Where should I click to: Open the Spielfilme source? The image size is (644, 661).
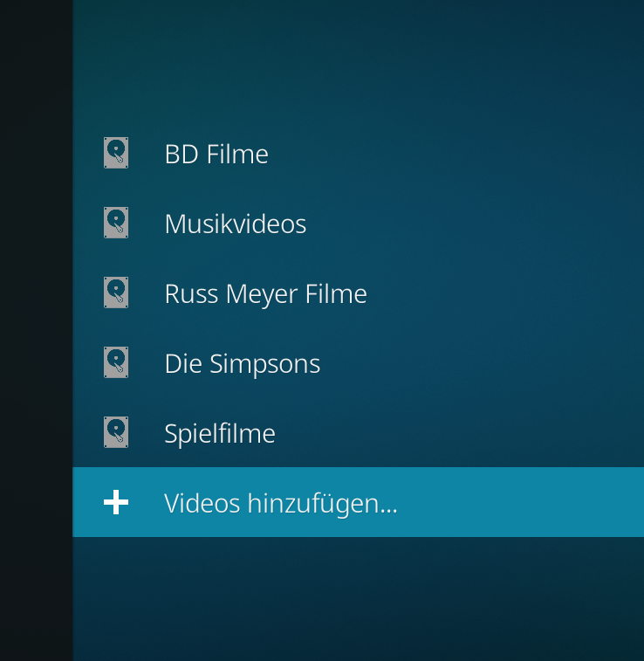[358, 432]
